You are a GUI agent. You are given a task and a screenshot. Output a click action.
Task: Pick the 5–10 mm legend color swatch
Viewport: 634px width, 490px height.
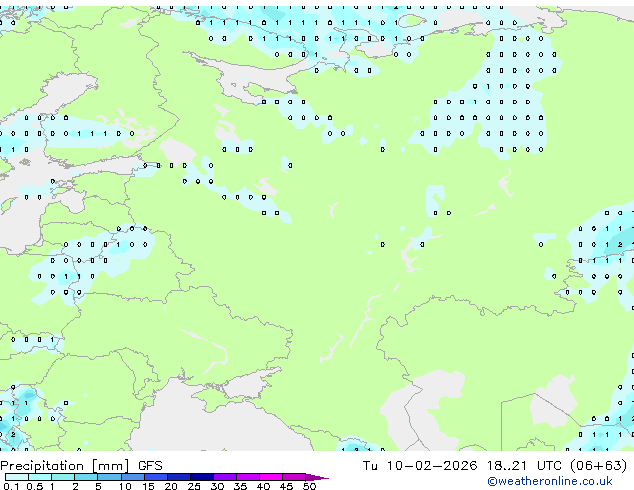[x=109, y=477]
